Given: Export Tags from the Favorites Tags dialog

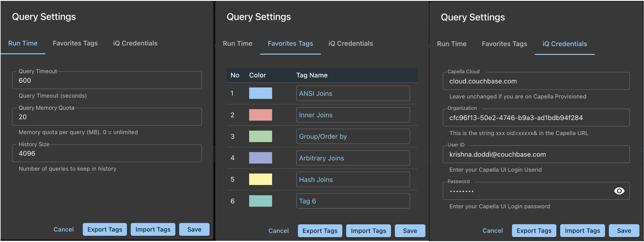Looking at the screenshot, I should (x=320, y=231).
